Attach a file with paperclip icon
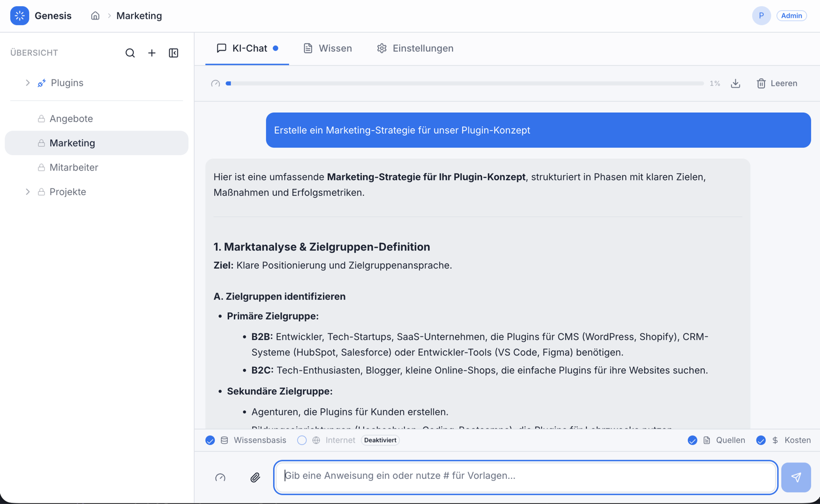Viewport: 820px width, 504px height. tap(255, 477)
